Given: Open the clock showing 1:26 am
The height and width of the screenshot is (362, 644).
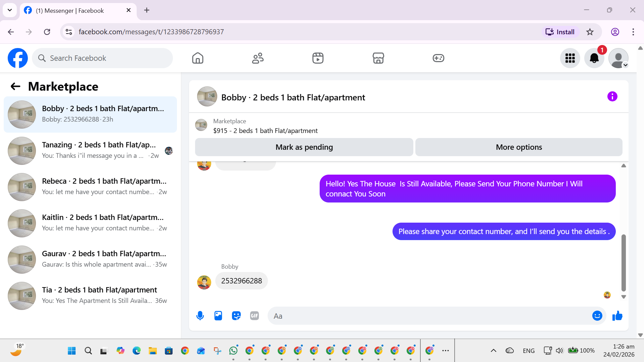Looking at the screenshot, I should (619, 351).
